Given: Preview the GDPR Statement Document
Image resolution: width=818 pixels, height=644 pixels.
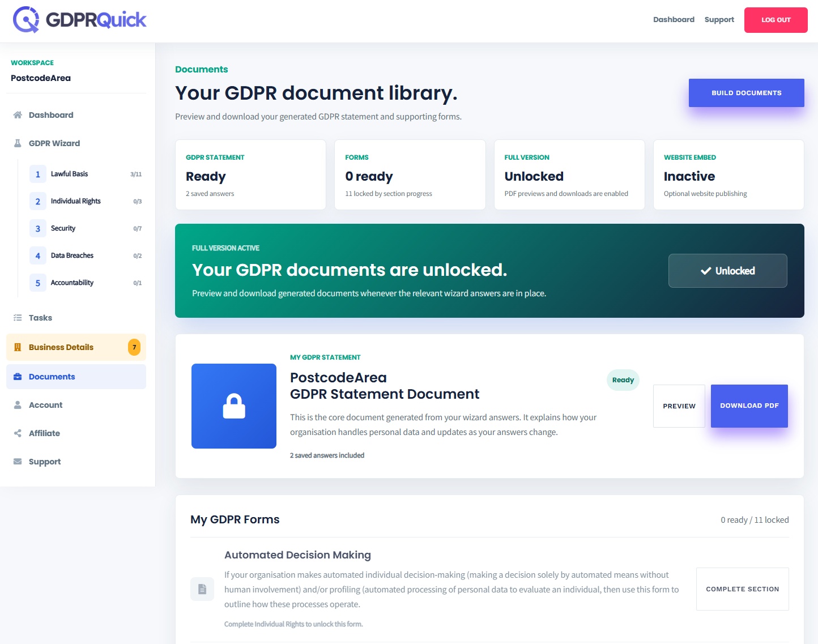Looking at the screenshot, I should pos(679,406).
